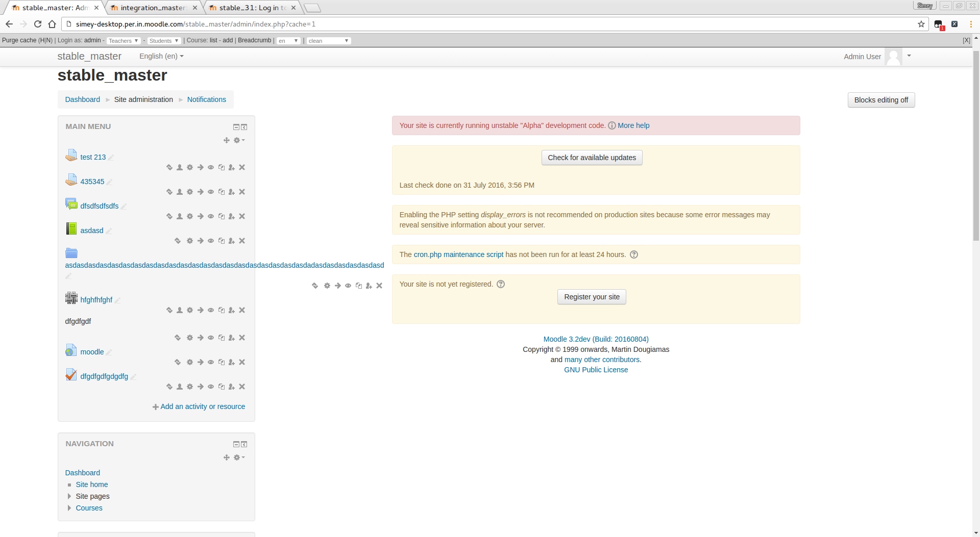The image size is (980, 537).
Task: Delete the 435345 activity
Action: click(242, 192)
